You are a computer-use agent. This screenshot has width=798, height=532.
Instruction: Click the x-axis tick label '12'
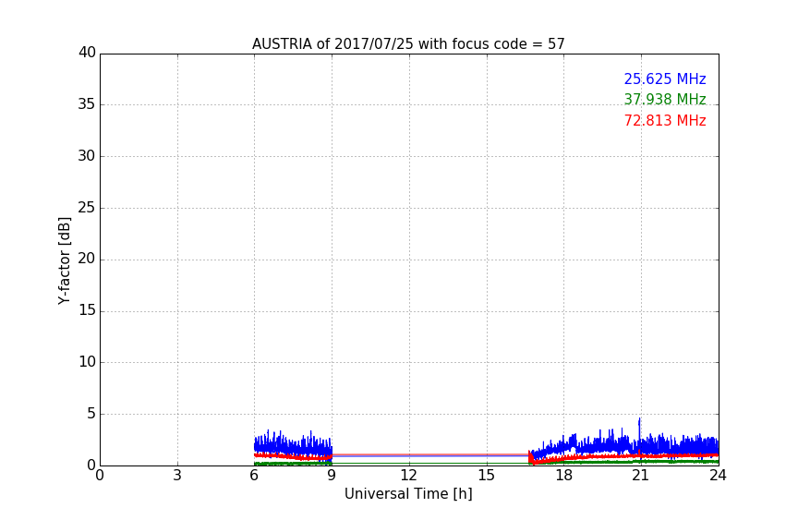(x=408, y=476)
